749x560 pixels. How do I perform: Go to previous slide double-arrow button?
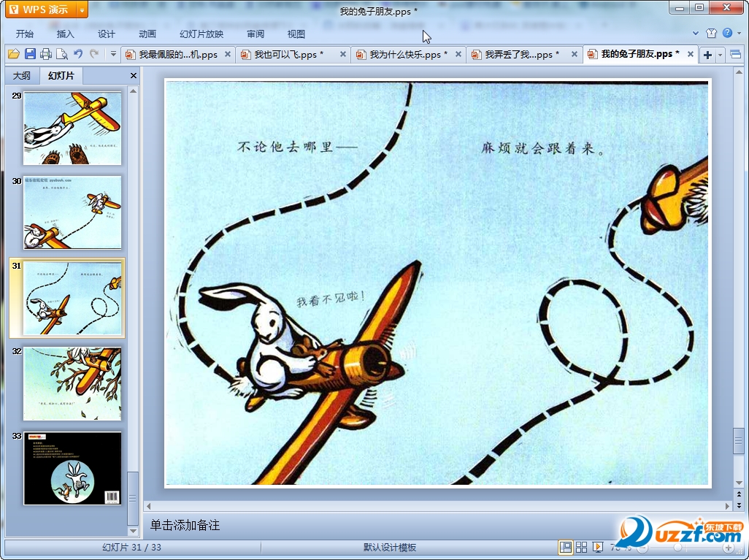pos(739,494)
